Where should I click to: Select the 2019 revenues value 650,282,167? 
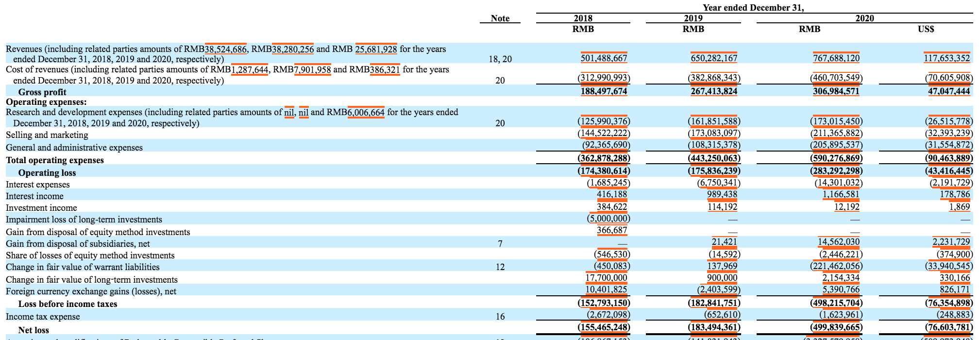(x=713, y=58)
